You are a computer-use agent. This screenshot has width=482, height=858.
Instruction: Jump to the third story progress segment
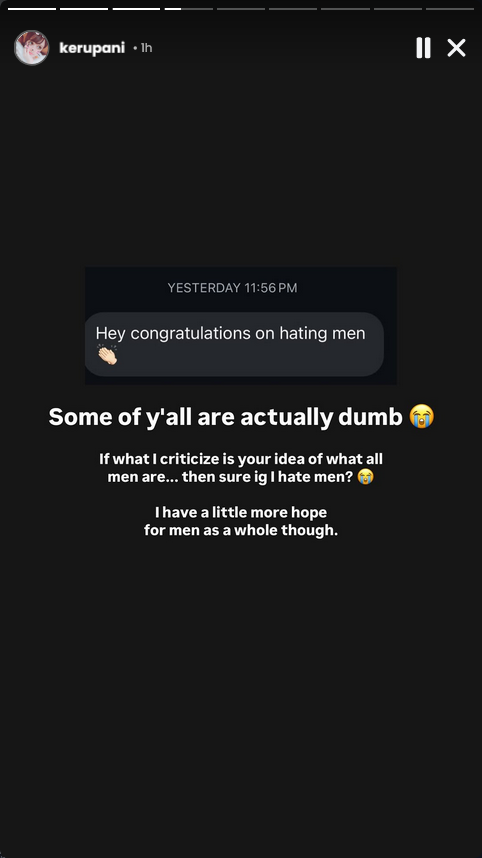pos(136,9)
